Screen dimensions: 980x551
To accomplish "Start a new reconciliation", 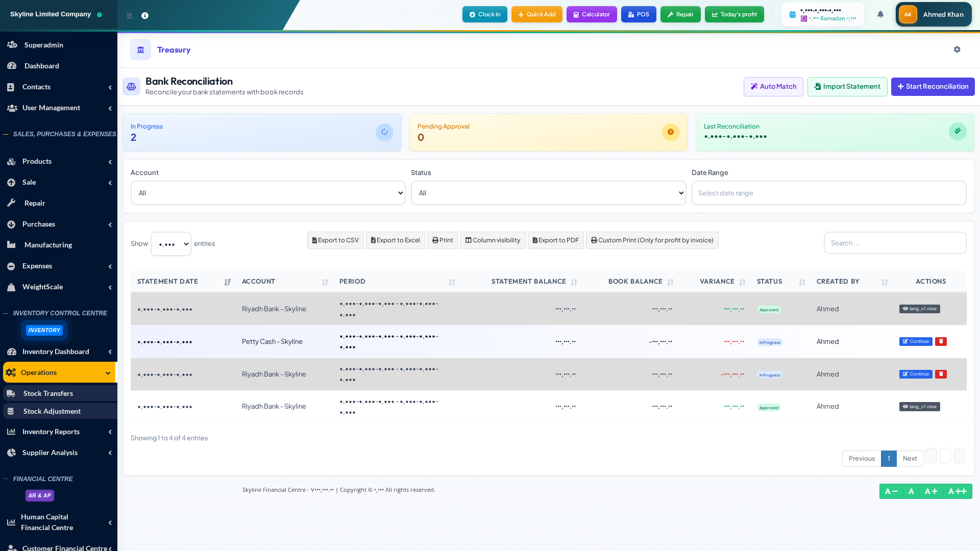I will click(933, 86).
